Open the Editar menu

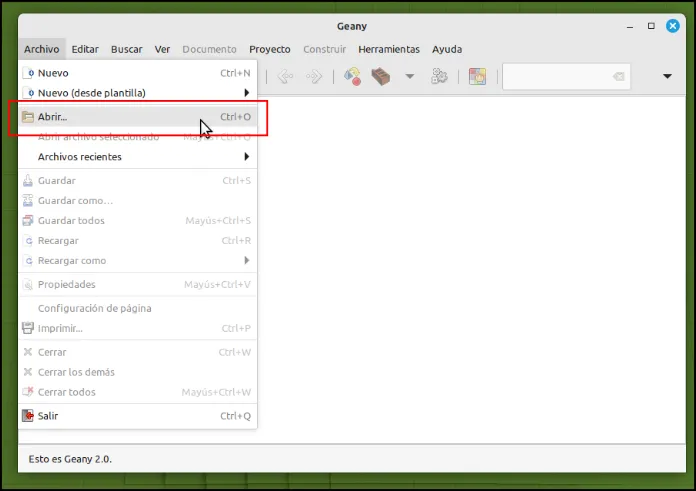[85, 49]
